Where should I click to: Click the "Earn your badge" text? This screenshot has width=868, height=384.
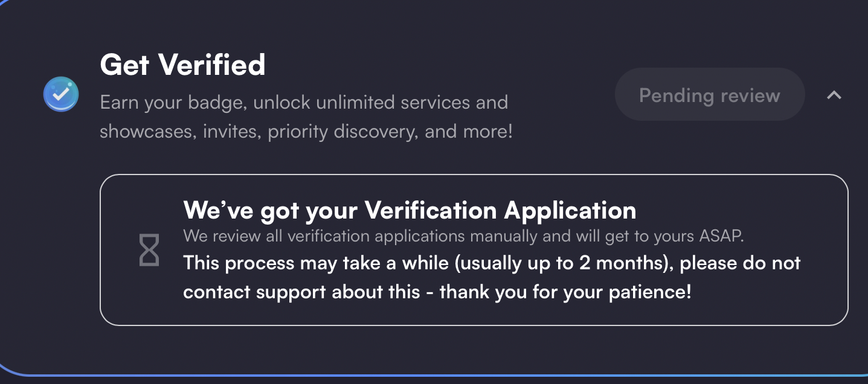(x=171, y=102)
